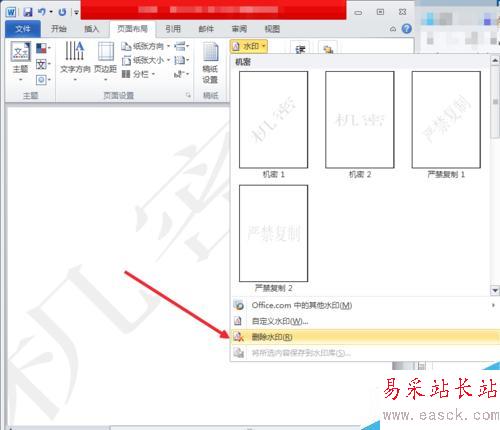Redo the action in quick access toolbar
500x430 pixels.
pos(62,12)
